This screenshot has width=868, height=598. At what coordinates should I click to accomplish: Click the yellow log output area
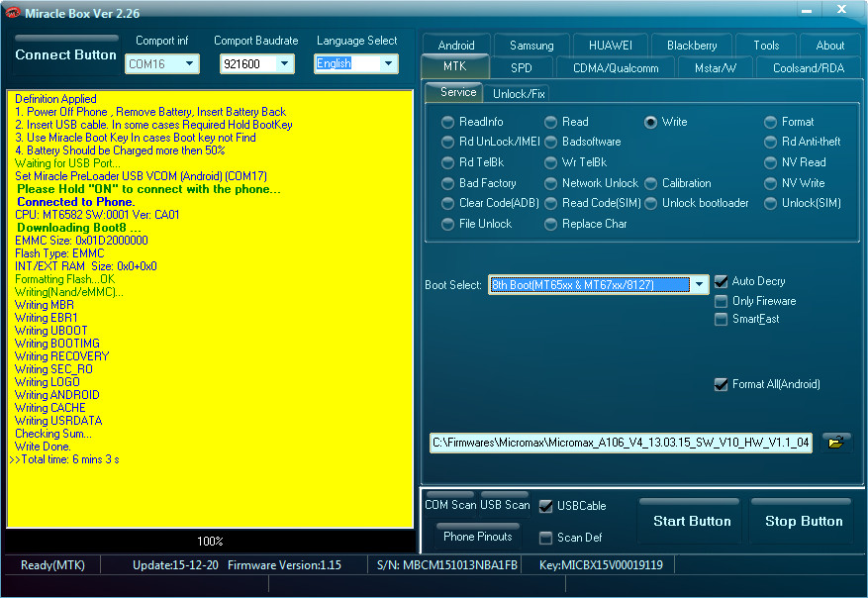210,309
